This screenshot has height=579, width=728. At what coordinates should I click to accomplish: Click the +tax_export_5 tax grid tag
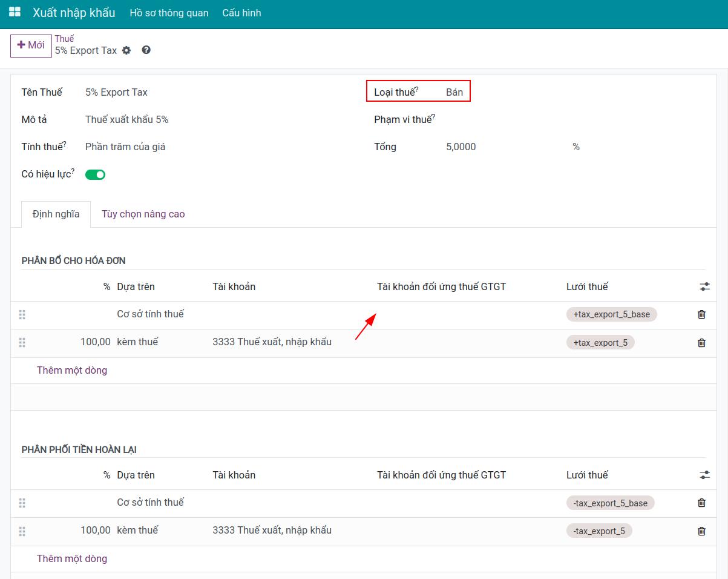(600, 343)
